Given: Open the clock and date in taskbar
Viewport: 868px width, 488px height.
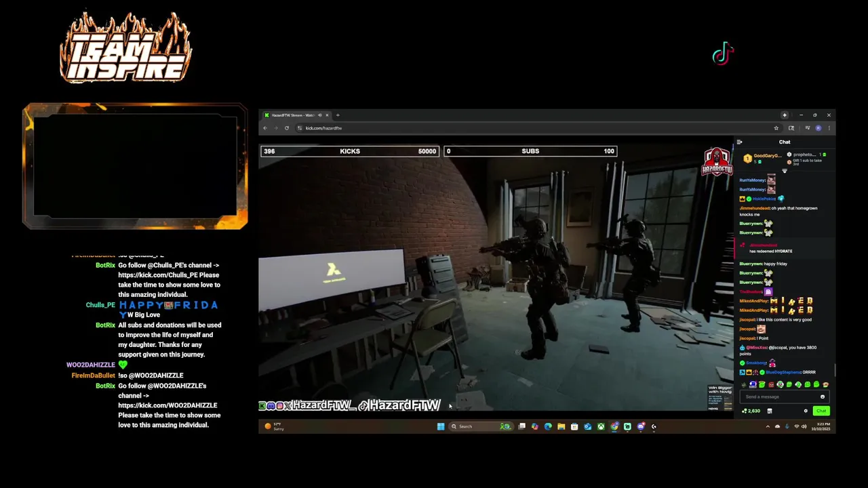Looking at the screenshot, I should point(821,426).
